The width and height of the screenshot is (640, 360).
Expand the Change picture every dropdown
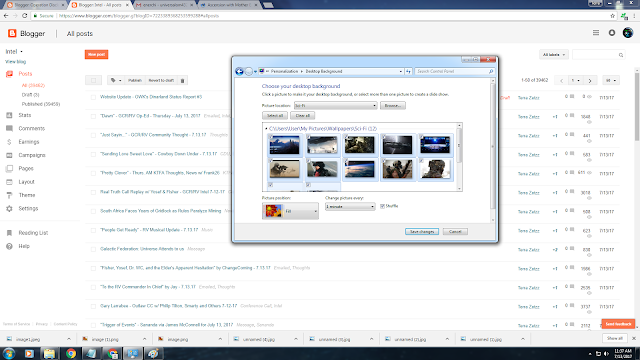tap(350, 207)
